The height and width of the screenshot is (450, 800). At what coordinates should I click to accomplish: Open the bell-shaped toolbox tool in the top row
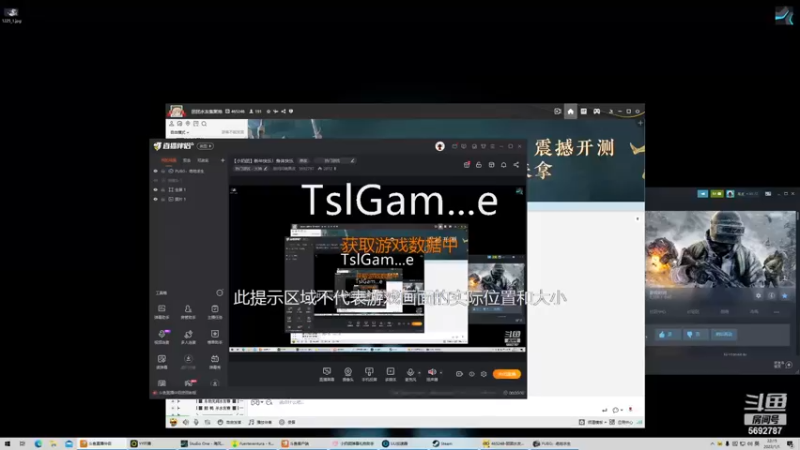point(188,312)
